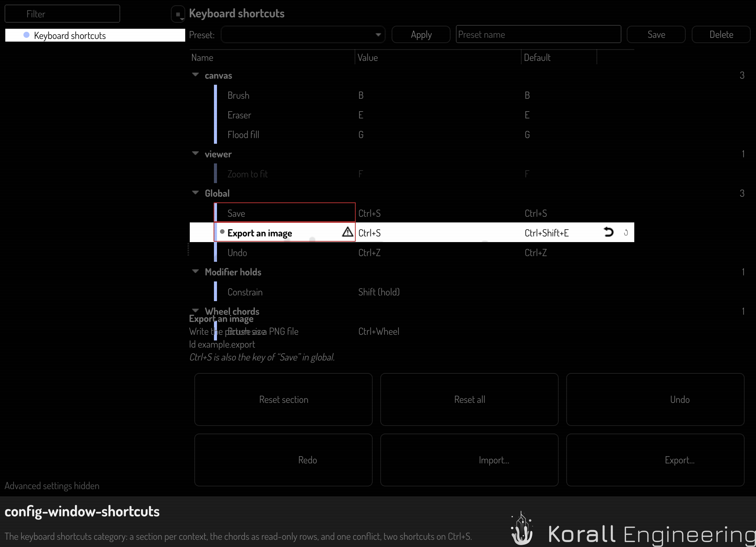This screenshot has width=756, height=547.
Task: Click the bold undo arrow in the Export an image row
Action: [609, 232]
